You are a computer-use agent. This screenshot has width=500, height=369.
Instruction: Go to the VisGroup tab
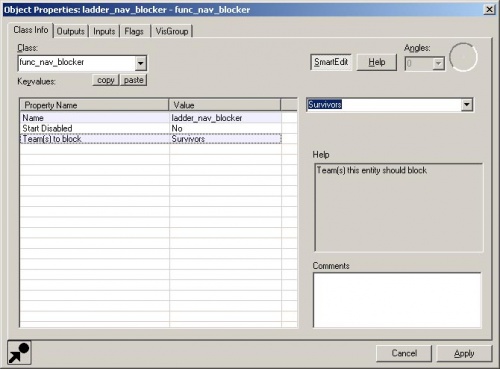172,31
